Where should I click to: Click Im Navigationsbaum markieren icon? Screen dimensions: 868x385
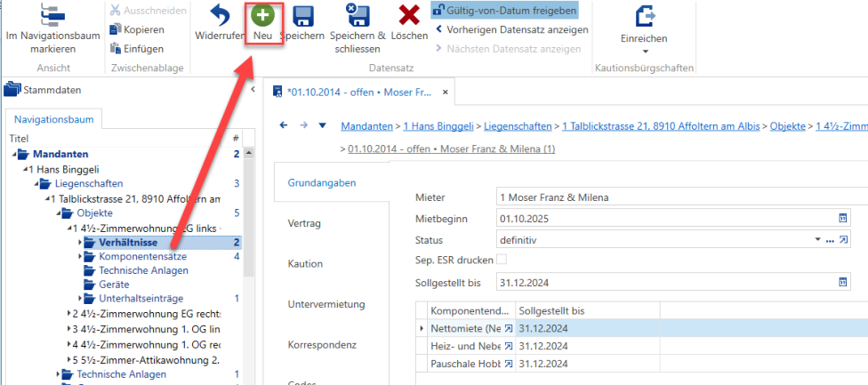click(53, 15)
